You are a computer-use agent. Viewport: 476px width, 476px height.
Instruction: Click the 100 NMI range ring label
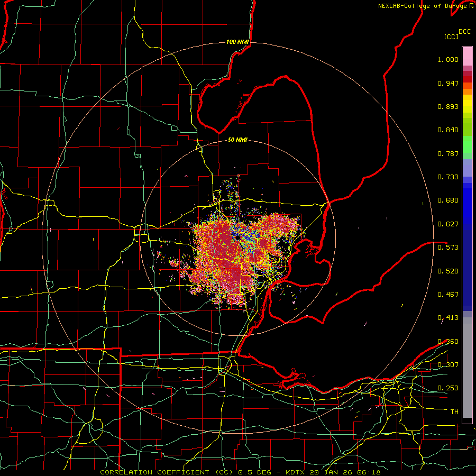coord(237,42)
